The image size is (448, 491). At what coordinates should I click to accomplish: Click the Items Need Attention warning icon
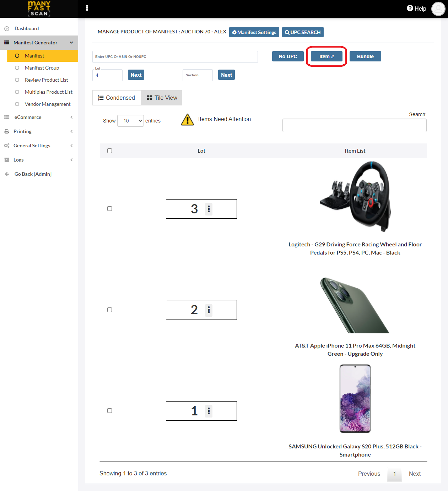pyautogui.click(x=187, y=120)
